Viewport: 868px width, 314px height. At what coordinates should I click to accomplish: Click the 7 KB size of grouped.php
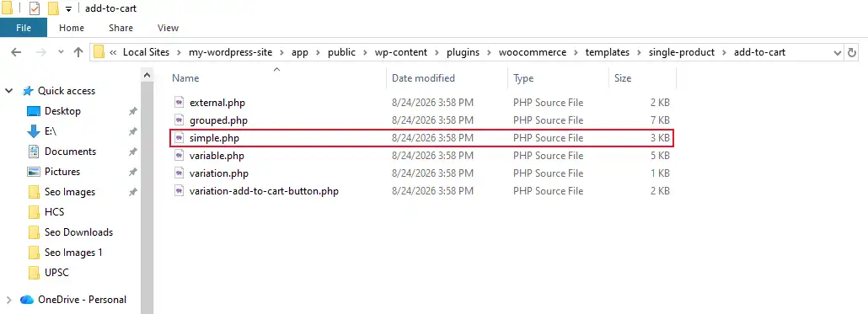point(660,120)
